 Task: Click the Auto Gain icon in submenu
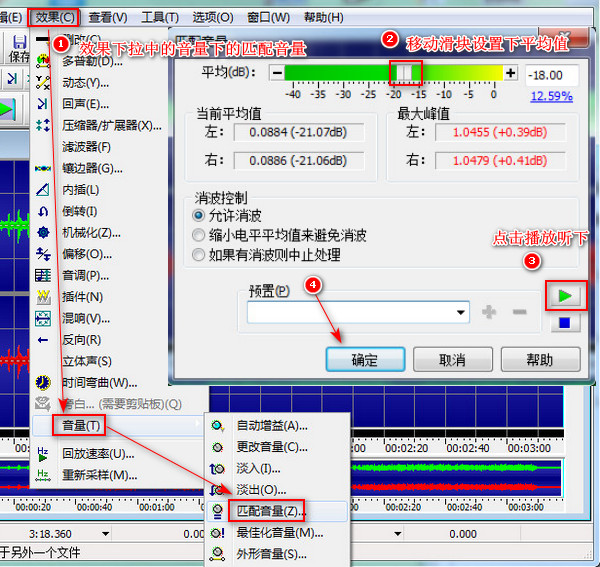tap(218, 425)
